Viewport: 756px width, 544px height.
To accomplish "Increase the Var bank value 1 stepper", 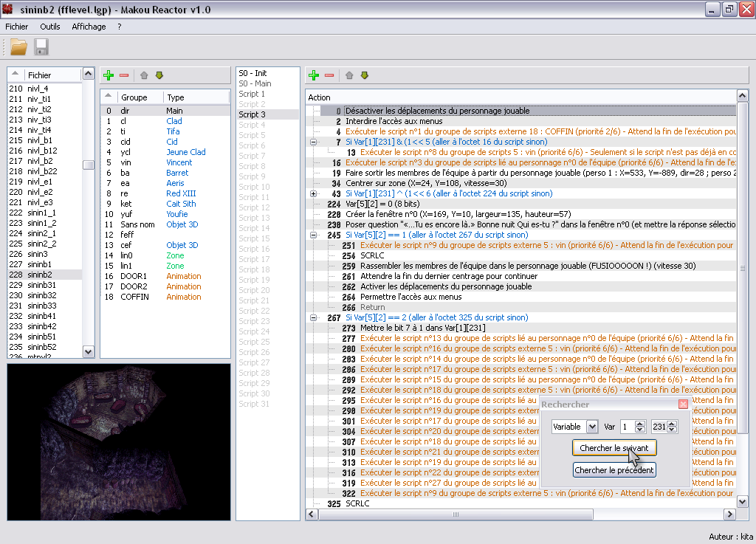I will click(640, 424).
